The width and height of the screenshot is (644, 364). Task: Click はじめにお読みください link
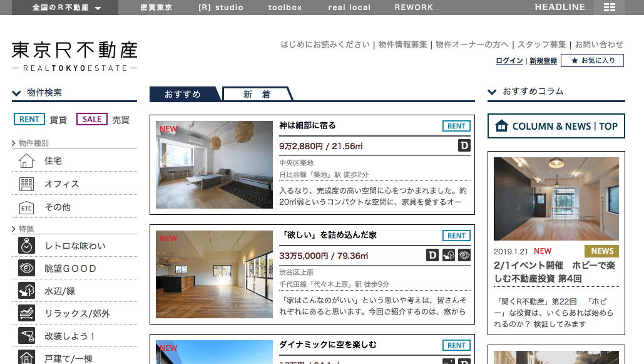point(325,44)
